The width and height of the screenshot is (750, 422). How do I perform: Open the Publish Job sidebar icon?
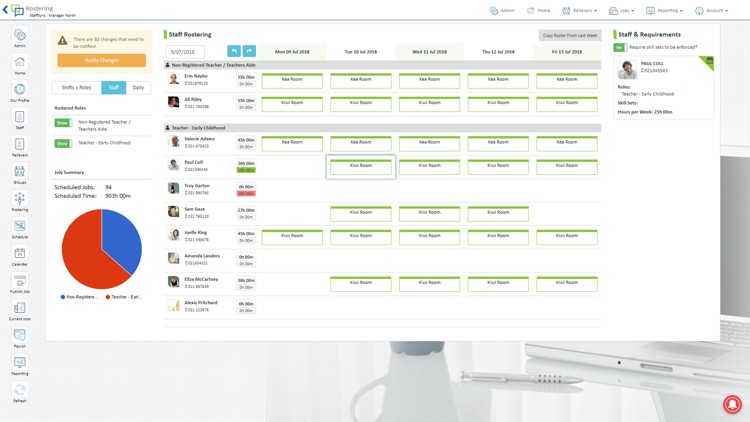pyautogui.click(x=20, y=280)
